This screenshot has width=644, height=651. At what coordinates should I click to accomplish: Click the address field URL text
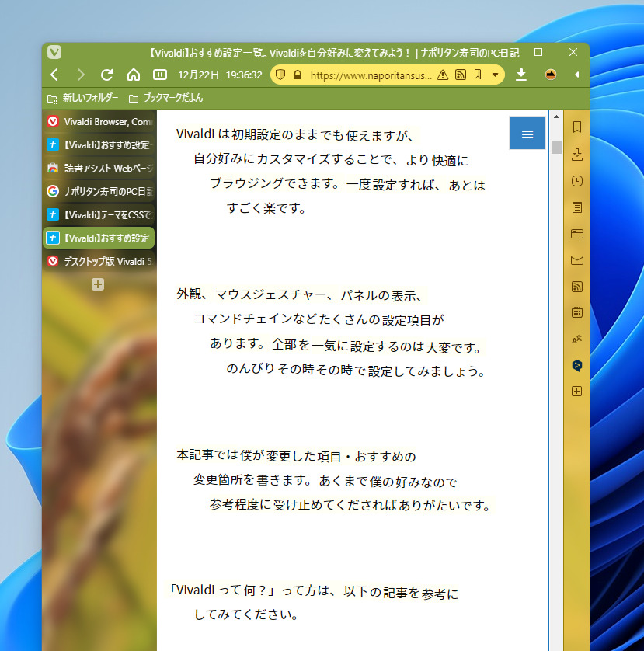pyautogui.click(x=371, y=75)
